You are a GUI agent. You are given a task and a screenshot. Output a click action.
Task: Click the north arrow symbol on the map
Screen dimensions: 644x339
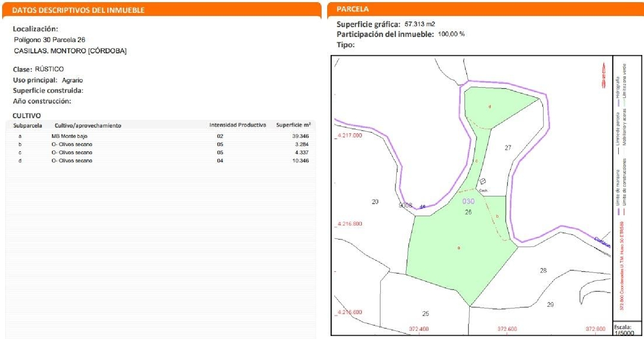pyautogui.click(x=603, y=73)
